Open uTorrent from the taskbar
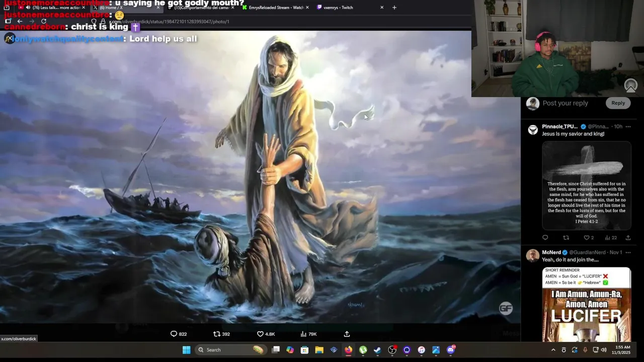This screenshot has width=644, height=362. (363, 350)
